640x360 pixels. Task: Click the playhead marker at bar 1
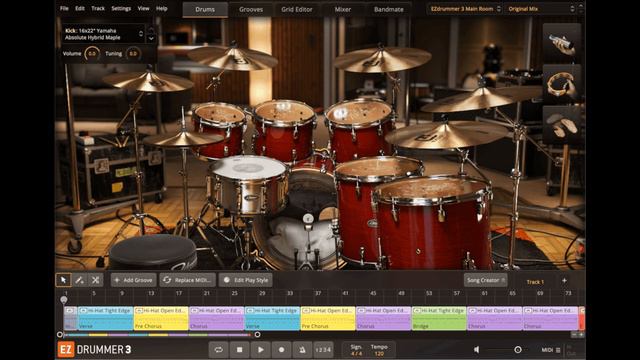[x=64, y=300]
